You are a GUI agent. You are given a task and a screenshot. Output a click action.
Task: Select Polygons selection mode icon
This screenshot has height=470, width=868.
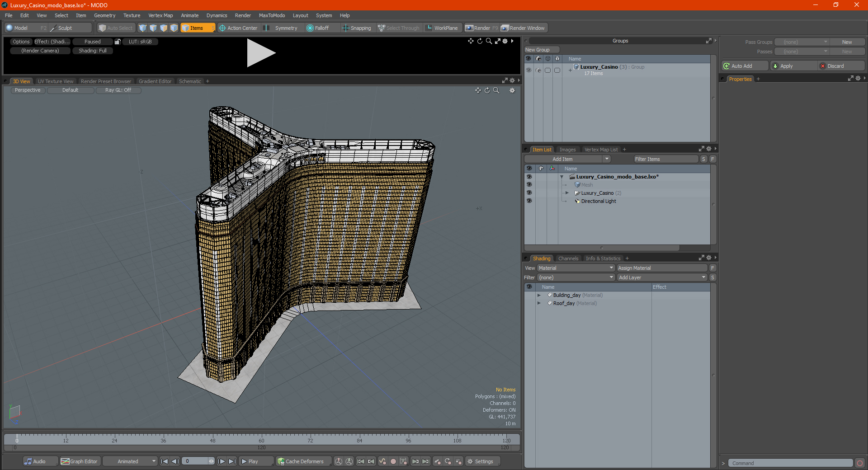click(164, 28)
